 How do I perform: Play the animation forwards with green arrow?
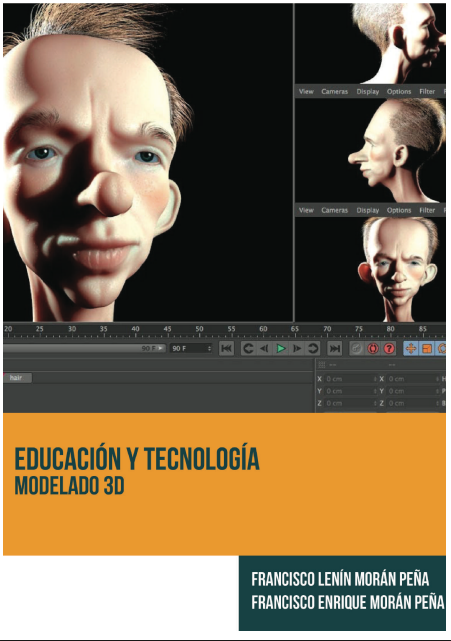(280, 348)
